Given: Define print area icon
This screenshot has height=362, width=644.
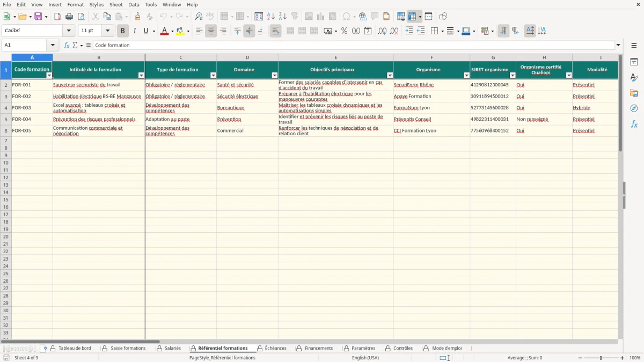Looking at the screenshot, I should coord(401,17).
